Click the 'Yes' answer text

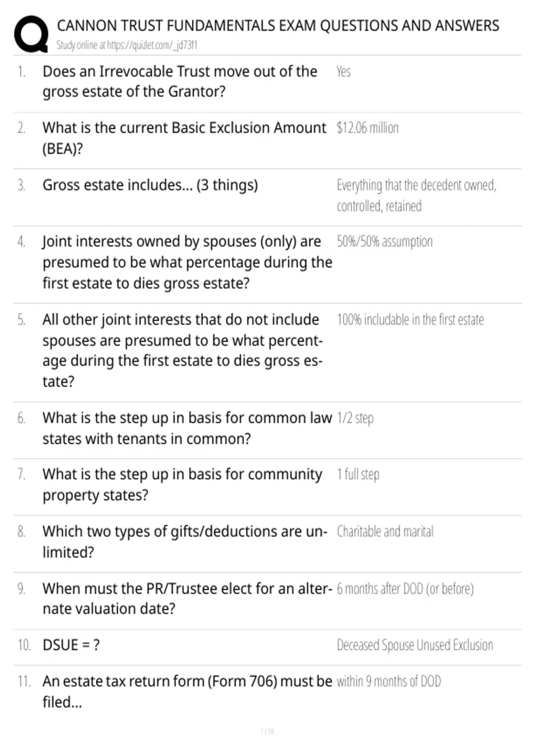tap(344, 72)
